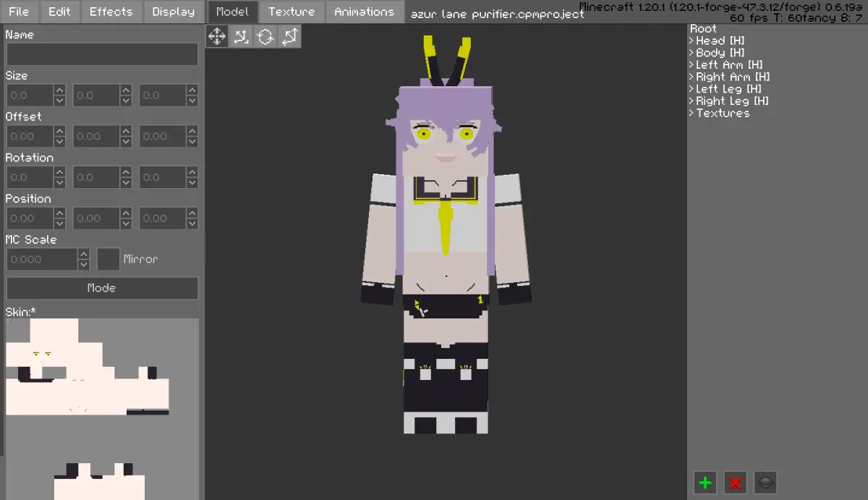Delete selected part with red X
The image size is (868, 500).
[x=736, y=483]
